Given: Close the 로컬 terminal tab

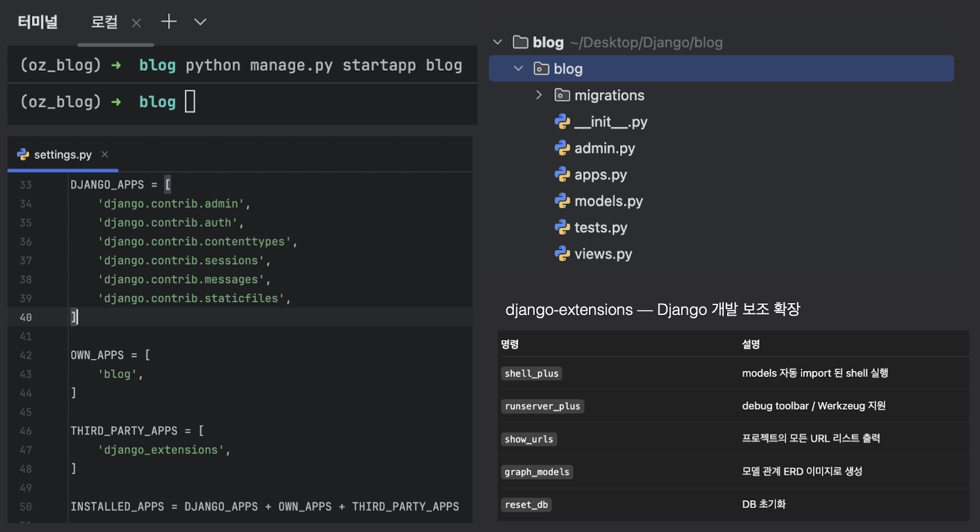Looking at the screenshot, I should point(136,23).
